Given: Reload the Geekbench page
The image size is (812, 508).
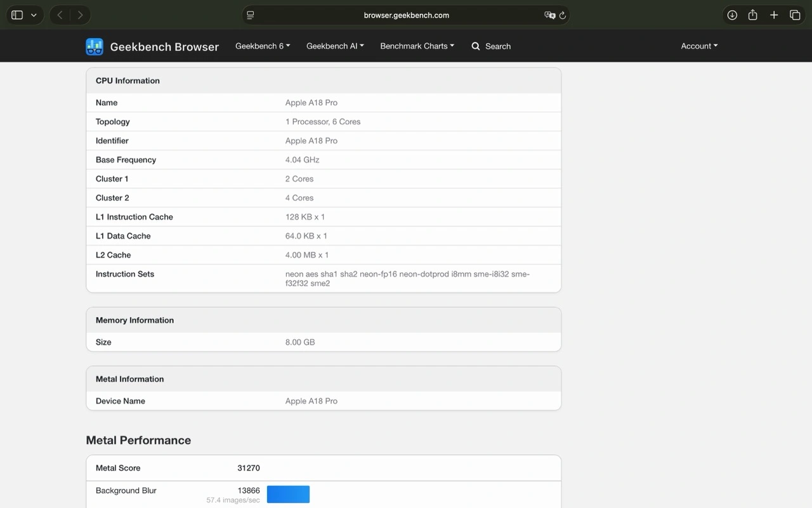Looking at the screenshot, I should [x=562, y=15].
